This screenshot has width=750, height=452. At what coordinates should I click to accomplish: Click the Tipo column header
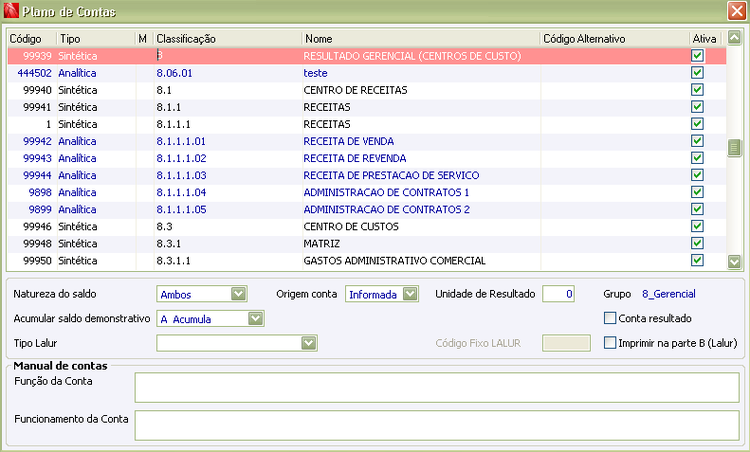coord(96,39)
